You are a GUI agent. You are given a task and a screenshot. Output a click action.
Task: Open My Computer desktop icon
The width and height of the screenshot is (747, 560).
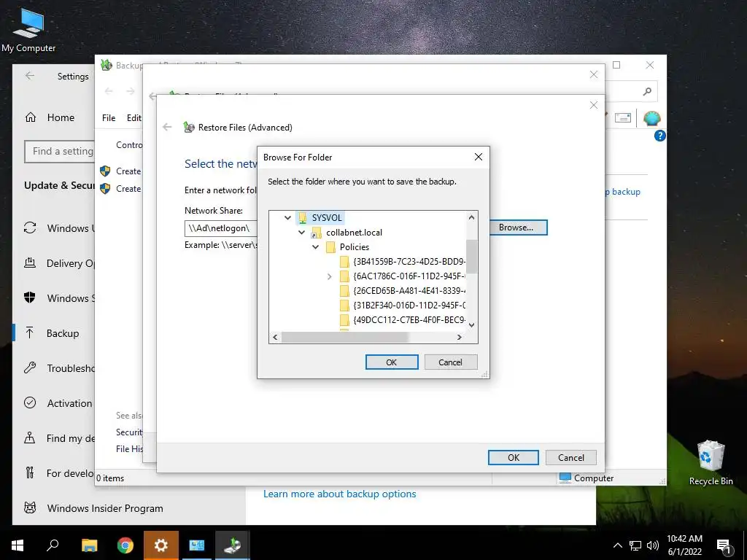[28, 30]
